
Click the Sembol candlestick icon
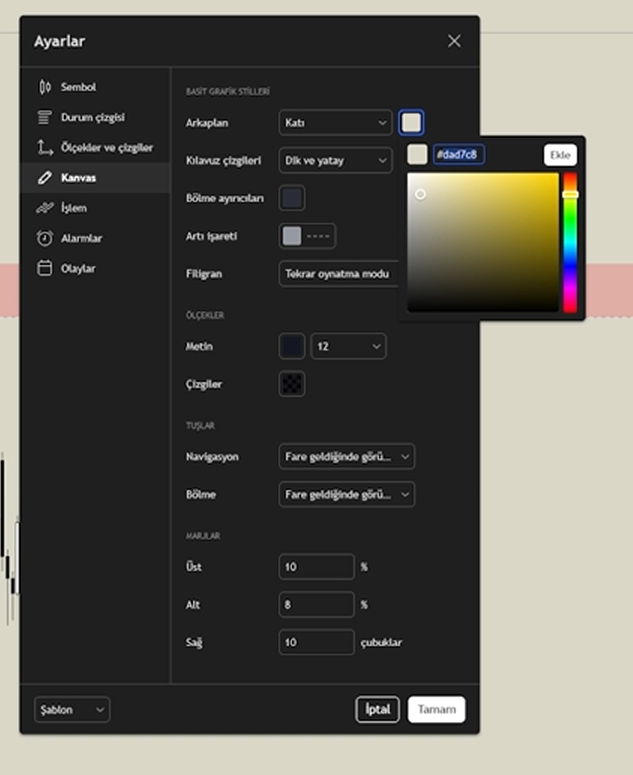44,87
